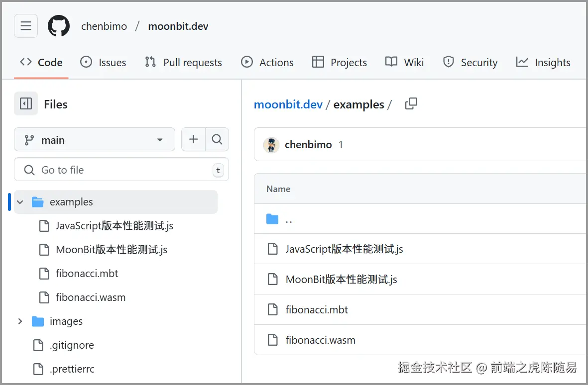This screenshot has height=385, width=588.
Task: Click the search magnifier beside plus button
Action: pos(217,139)
